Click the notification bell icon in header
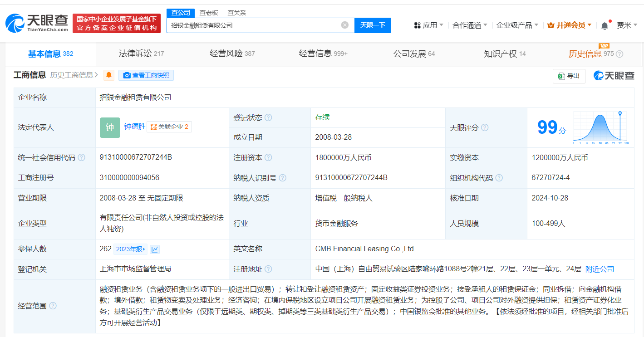The image size is (644, 337). 605,25
